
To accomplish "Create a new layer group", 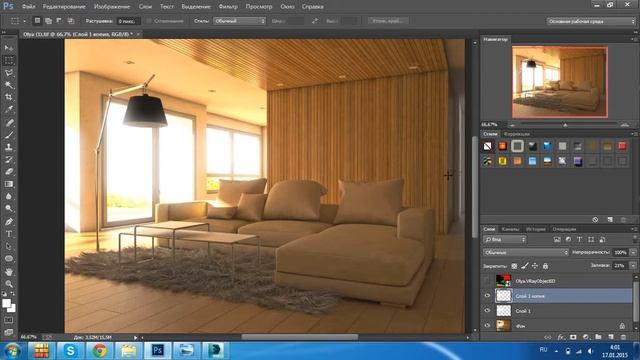I will pyautogui.click(x=598, y=337).
